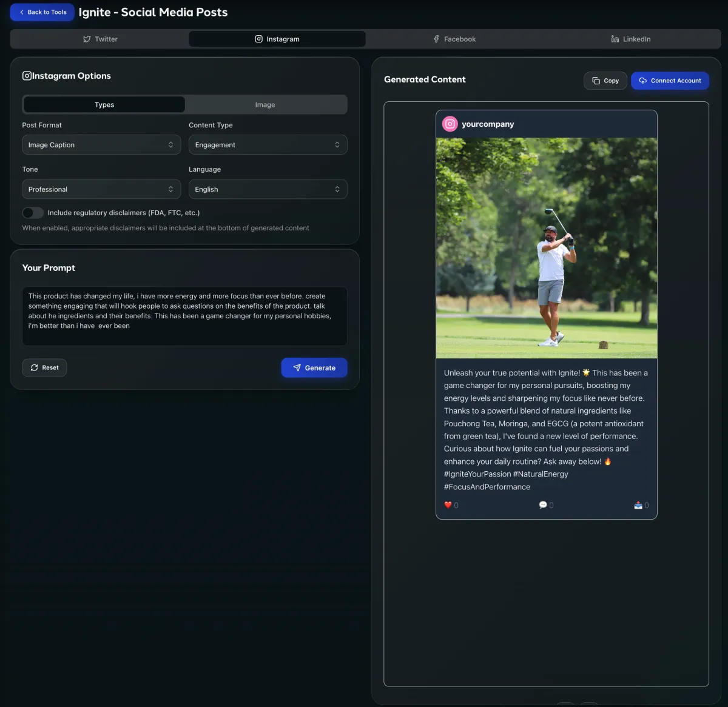This screenshot has width=728, height=707.
Task: Click the Generate button
Action: click(314, 367)
